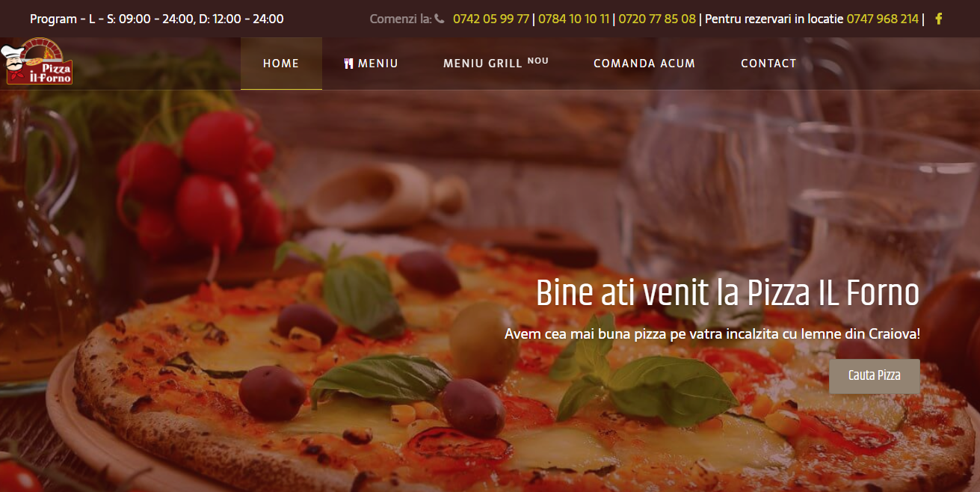Click the subtitle about pizza pe vatra
Image resolution: width=980 pixels, height=492 pixels.
pos(712,334)
